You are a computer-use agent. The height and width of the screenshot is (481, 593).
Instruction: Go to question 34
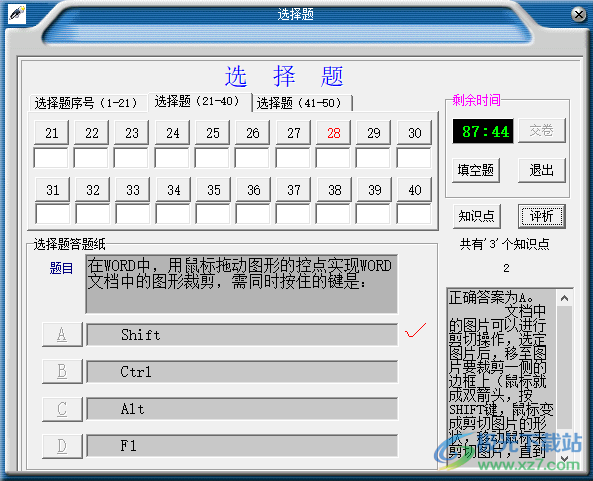tap(174, 189)
